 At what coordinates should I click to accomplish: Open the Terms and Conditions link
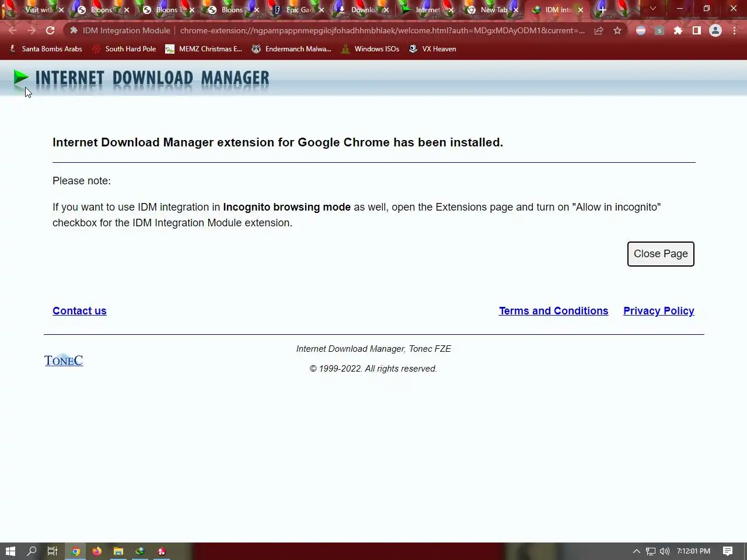[x=553, y=311]
